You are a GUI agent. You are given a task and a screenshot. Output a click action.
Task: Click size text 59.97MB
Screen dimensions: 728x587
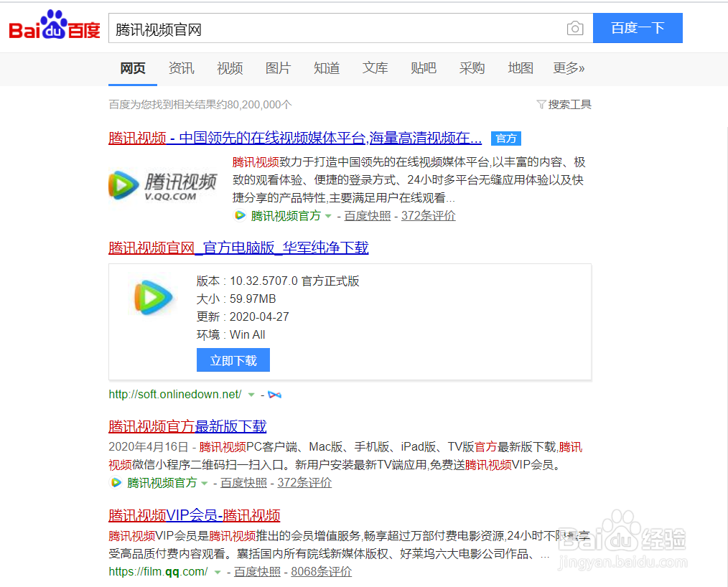[253, 299]
